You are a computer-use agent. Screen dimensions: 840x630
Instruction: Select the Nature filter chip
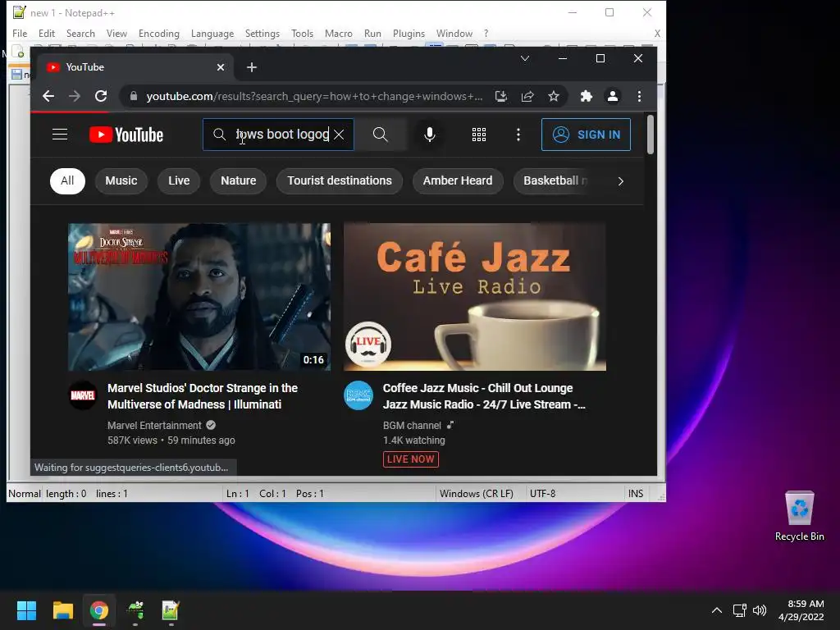tap(239, 180)
